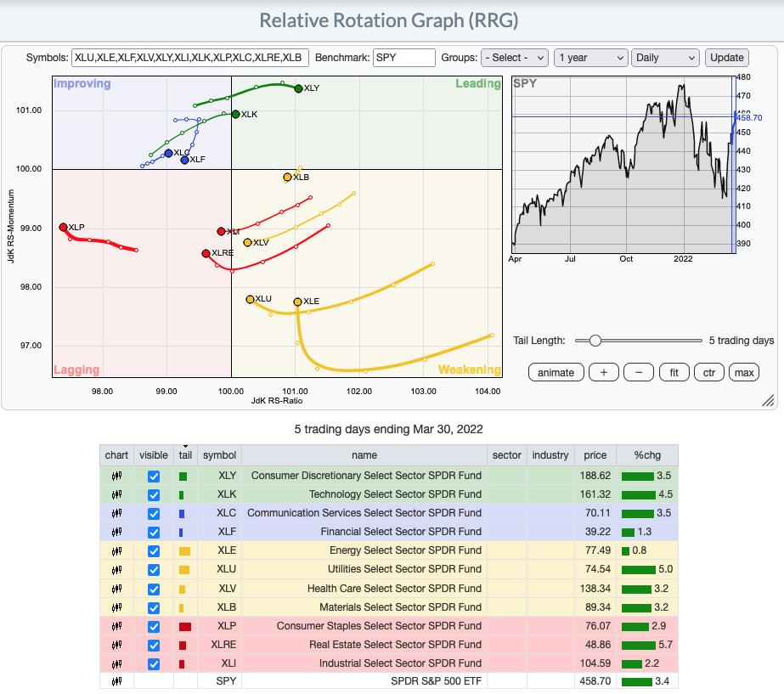This screenshot has height=694, width=784.
Task: Sort table by %chg column header
Action: click(647, 455)
